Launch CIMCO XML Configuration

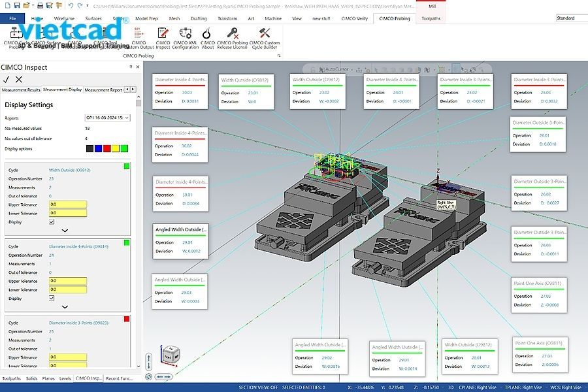[186, 39]
